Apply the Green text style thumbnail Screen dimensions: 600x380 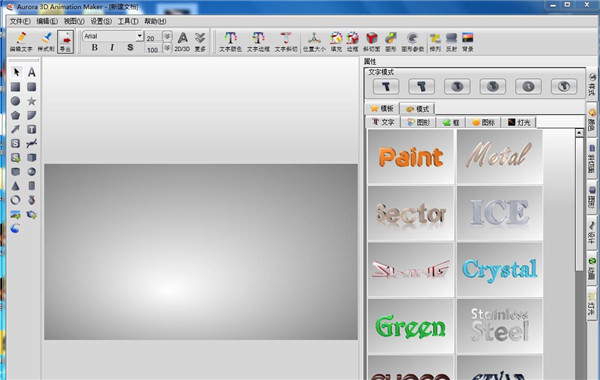tap(411, 326)
